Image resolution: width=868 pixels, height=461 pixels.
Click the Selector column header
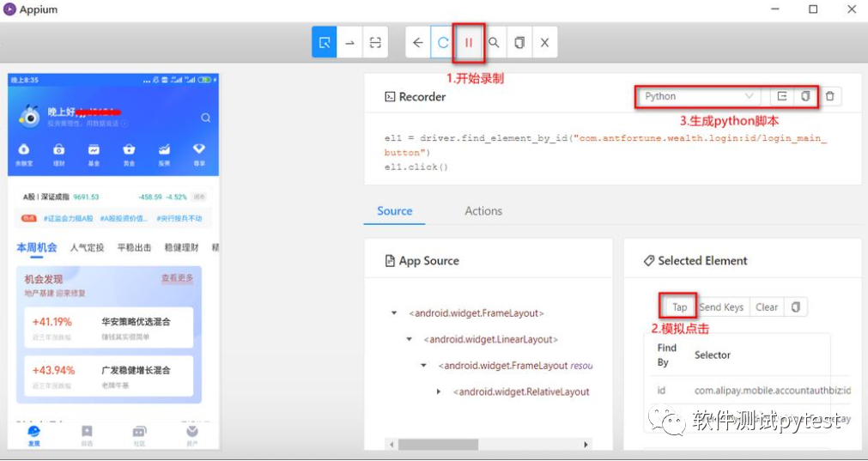point(713,355)
